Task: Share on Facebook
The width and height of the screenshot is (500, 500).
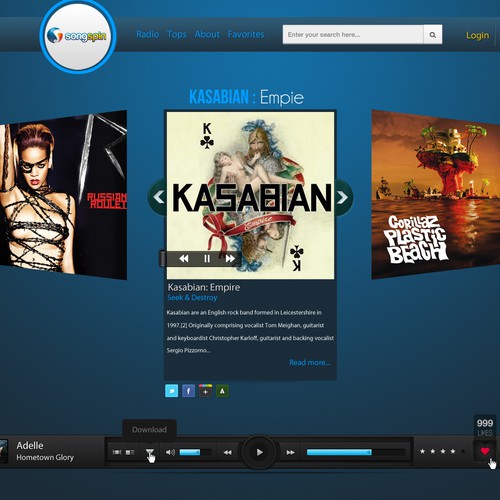Action: [x=188, y=391]
